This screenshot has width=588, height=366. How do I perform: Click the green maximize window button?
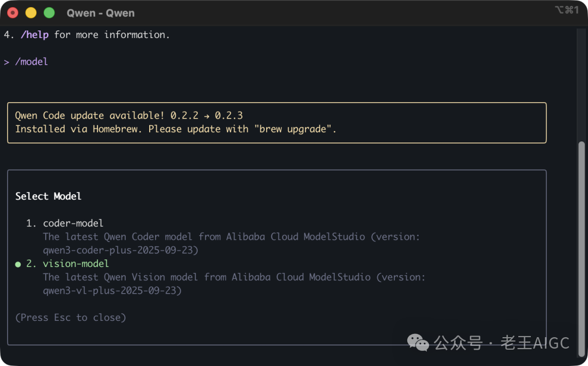click(x=49, y=13)
